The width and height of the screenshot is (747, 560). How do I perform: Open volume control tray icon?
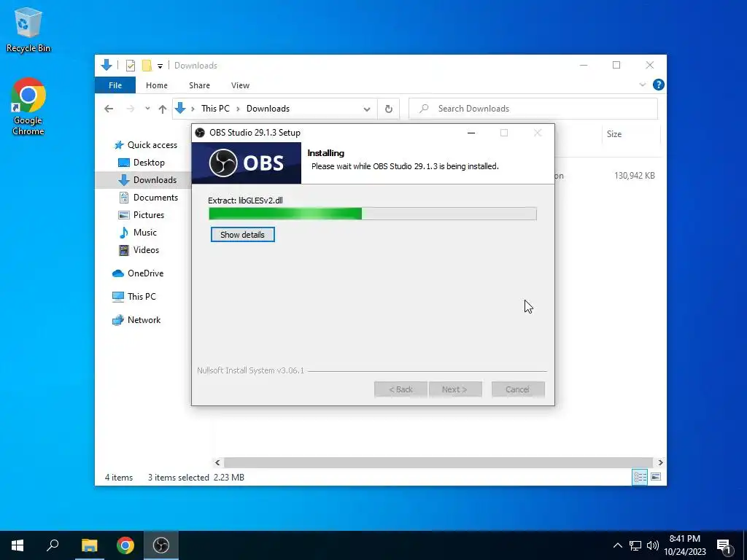[653, 545]
